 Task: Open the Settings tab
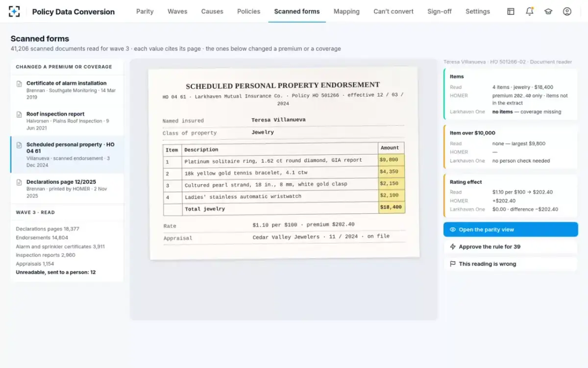[x=478, y=11]
